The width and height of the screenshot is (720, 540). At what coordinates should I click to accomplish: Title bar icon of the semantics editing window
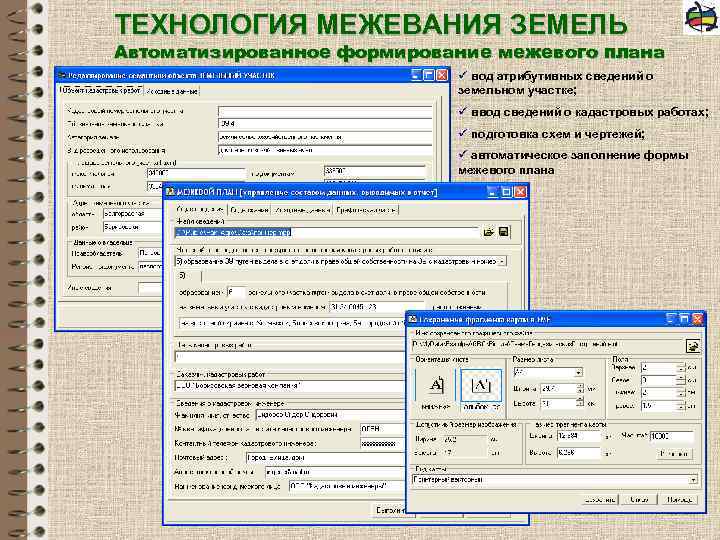pyautogui.click(x=62, y=75)
